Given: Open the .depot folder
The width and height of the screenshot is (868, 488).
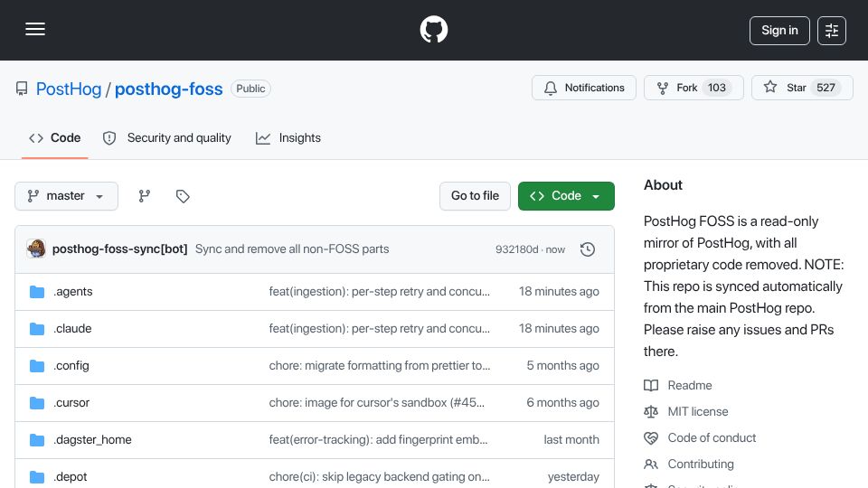Looking at the screenshot, I should point(71,476).
